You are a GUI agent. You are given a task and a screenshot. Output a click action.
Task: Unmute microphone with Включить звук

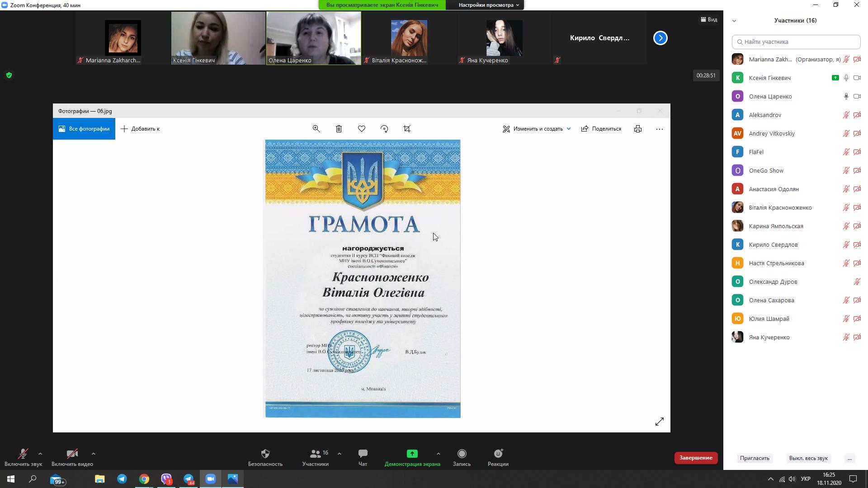pyautogui.click(x=23, y=457)
